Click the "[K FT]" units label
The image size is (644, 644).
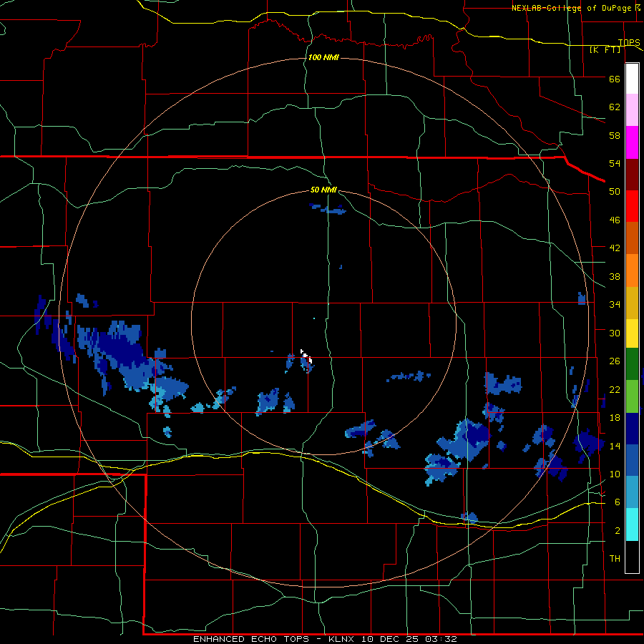point(605,49)
